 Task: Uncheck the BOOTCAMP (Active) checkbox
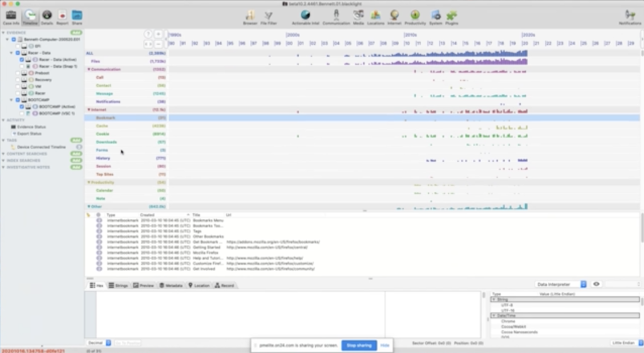(x=21, y=107)
